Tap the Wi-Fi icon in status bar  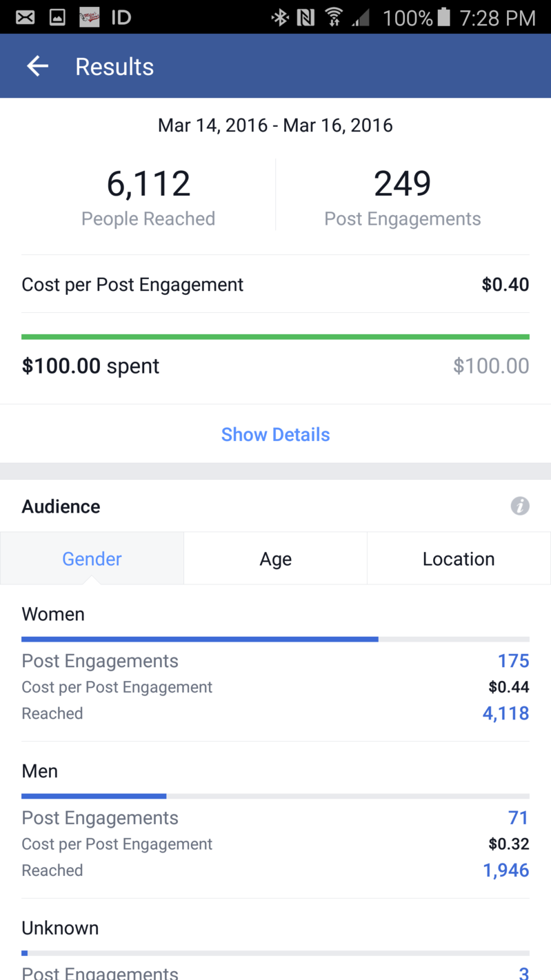[334, 17]
